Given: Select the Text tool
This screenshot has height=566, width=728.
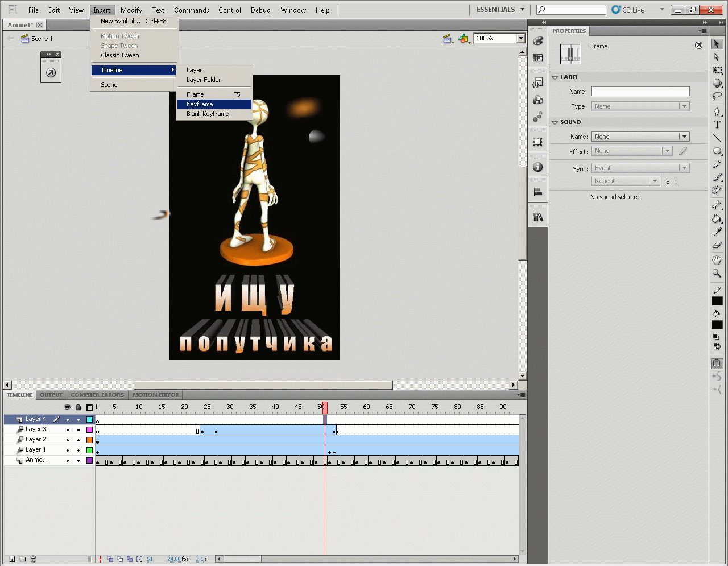Looking at the screenshot, I should (717, 125).
